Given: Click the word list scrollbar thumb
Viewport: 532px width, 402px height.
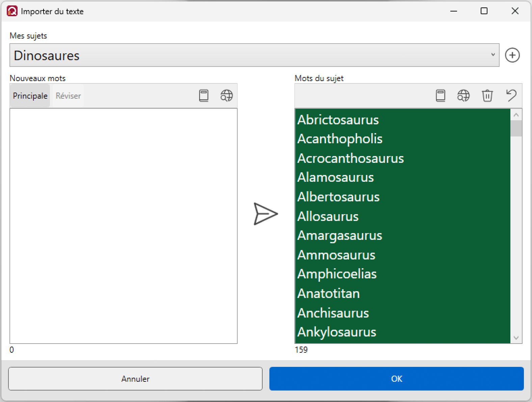Looking at the screenshot, I should (x=516, y=129).
